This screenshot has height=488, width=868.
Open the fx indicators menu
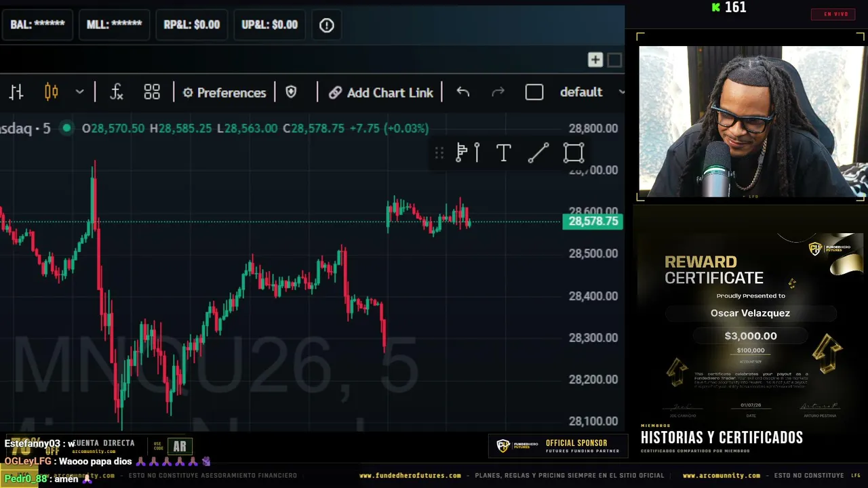click(117, 92)
